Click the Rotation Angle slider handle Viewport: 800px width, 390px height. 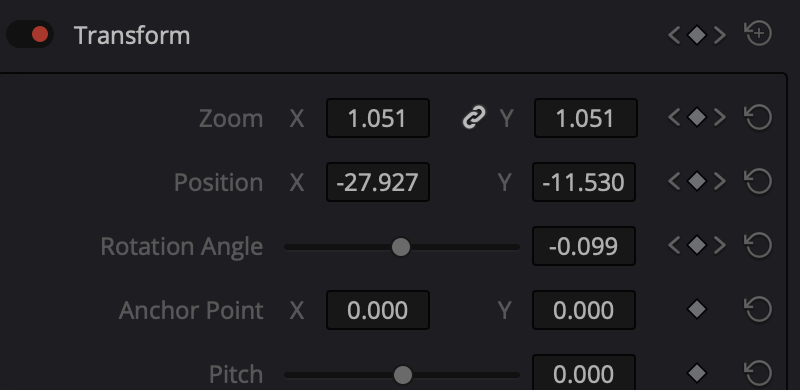tap(401, 247)
